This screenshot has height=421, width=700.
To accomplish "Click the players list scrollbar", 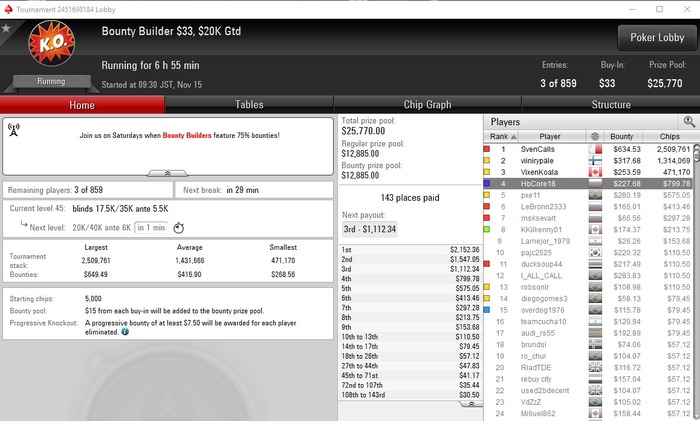I will pos(696,282).
